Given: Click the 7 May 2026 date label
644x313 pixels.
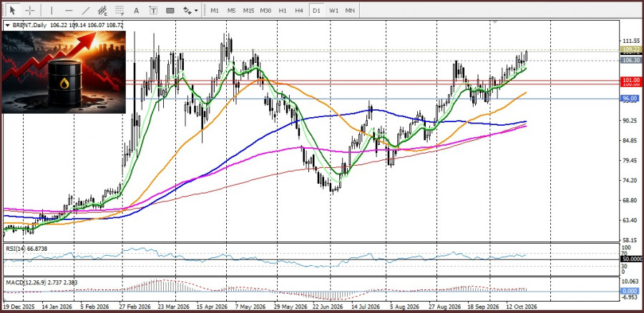Looking at the screenshot, I should click(x=252, y=307).
